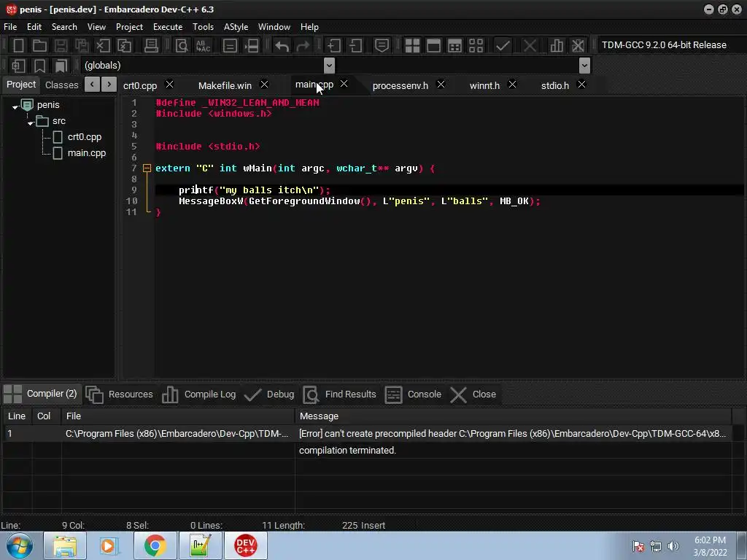The height and width of the screenshot is (560, 747).
Task: Click Close to hide the bottom panel
Action: (x=473, y=394)
